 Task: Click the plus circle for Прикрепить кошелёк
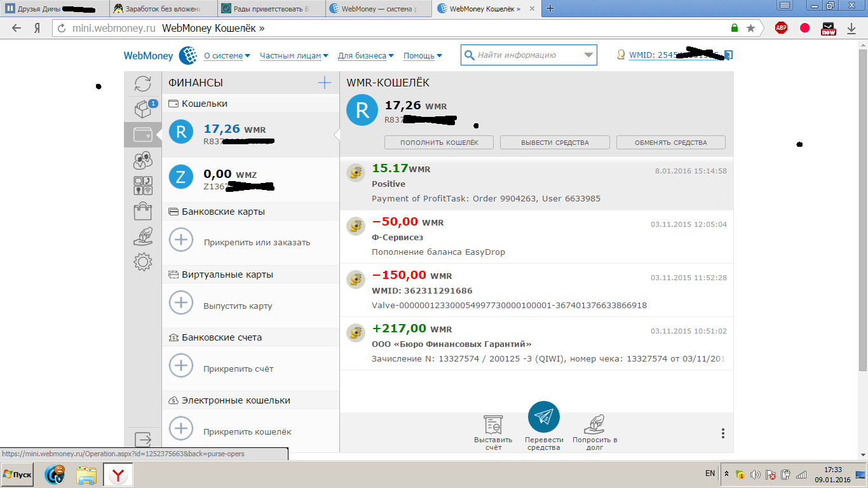point(181,428)
